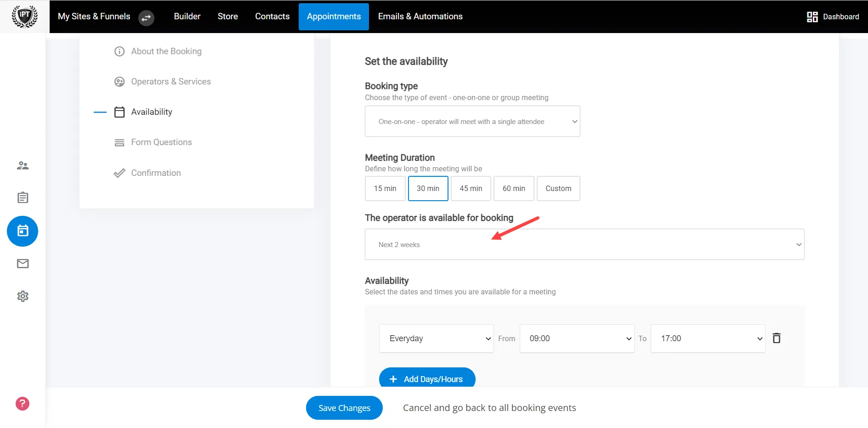Select the 60 min duration option
Screen dimensions: 868x428
(514, 188)
